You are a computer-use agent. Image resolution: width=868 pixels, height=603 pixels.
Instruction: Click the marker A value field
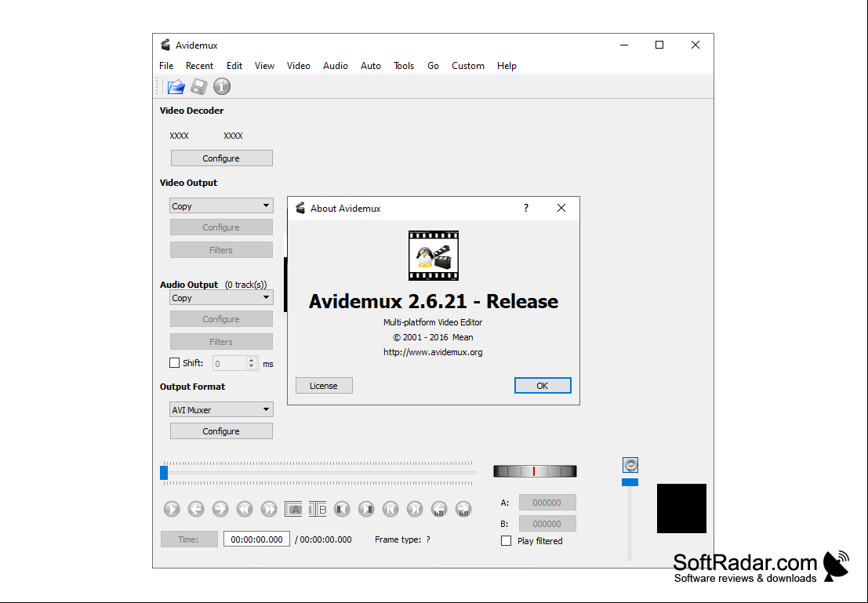point(547,502)
